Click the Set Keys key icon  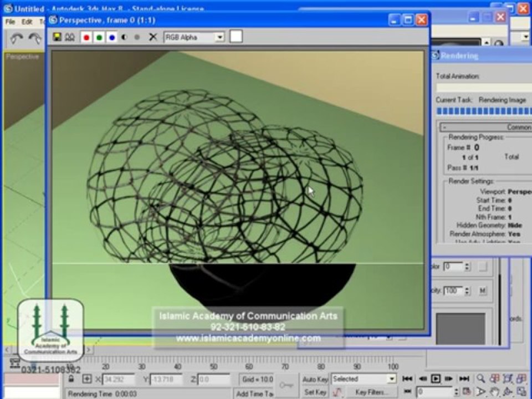click(x=287, y=385)
